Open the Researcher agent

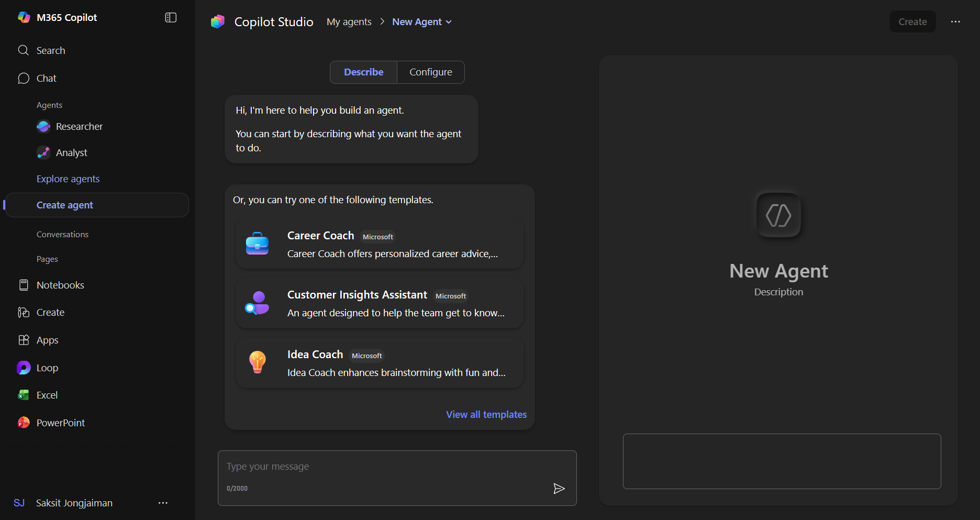79,126
